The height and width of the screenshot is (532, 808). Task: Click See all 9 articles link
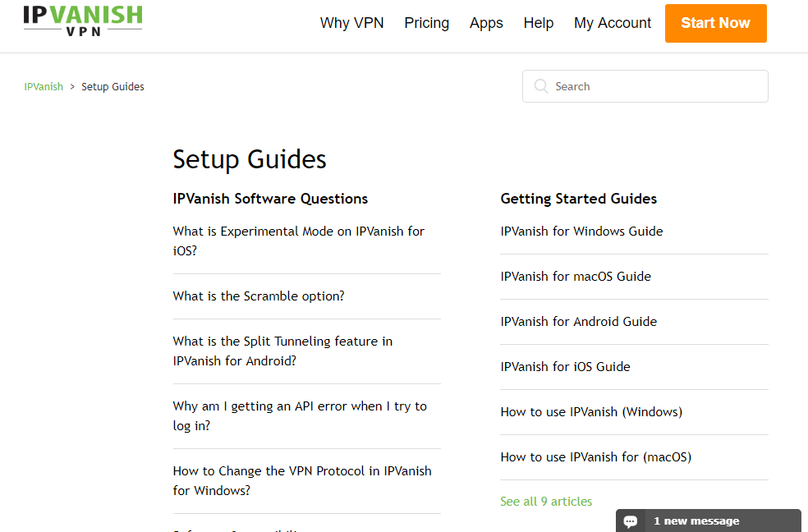546,502
